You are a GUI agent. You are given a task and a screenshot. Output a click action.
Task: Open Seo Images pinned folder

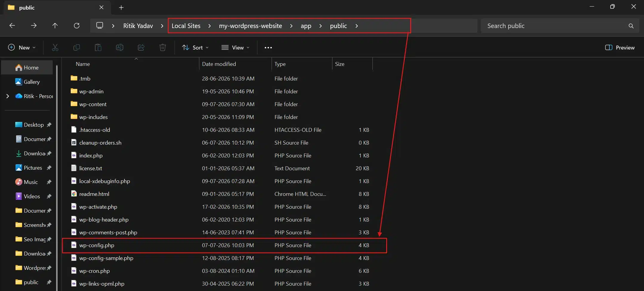coord(30,239)
